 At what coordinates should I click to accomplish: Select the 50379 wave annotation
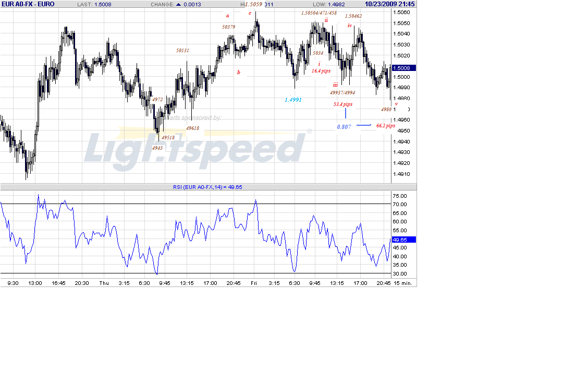(228, 27)
